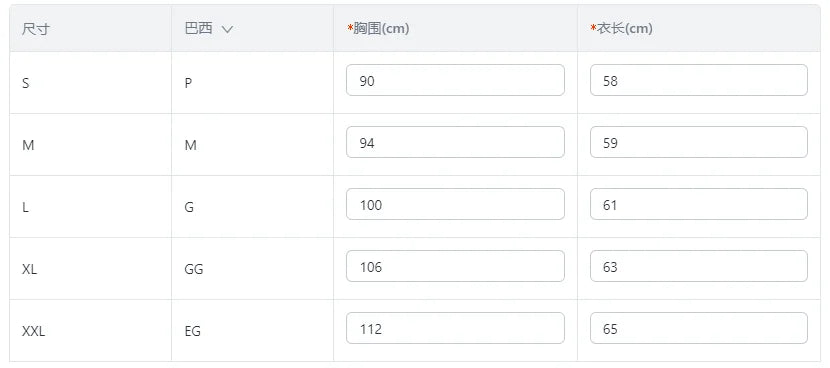Select the chest input with value 90
Viewport: 830px width, 368px height.
click(455, 80)
